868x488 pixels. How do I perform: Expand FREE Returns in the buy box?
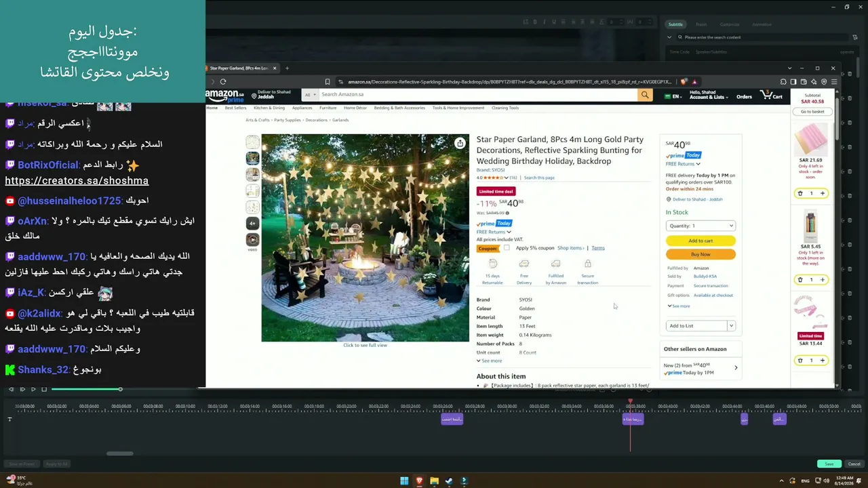(x=683, y=164)
